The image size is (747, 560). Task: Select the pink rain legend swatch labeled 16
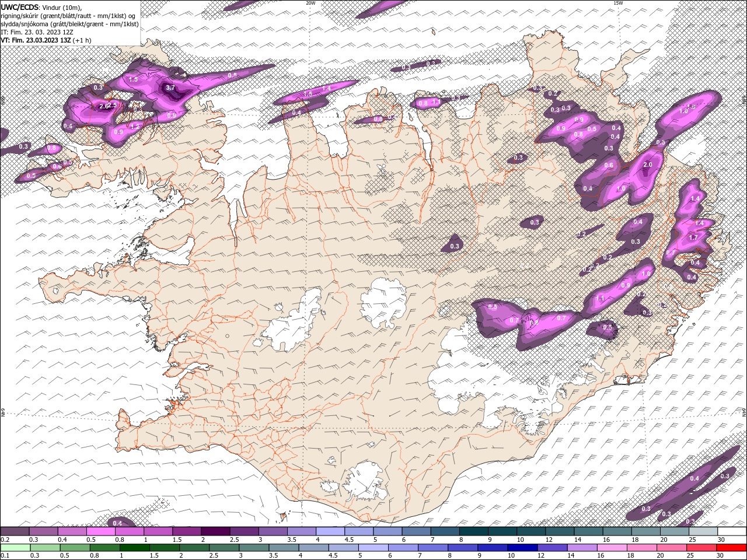point(612,548)
